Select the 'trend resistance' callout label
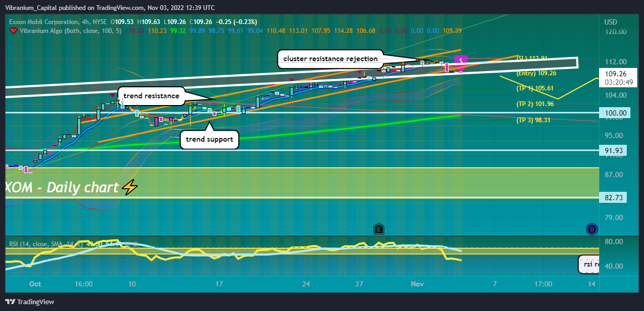Image resolution: width=644 pixels, height=311 pixels. click(x=151, y=96)
